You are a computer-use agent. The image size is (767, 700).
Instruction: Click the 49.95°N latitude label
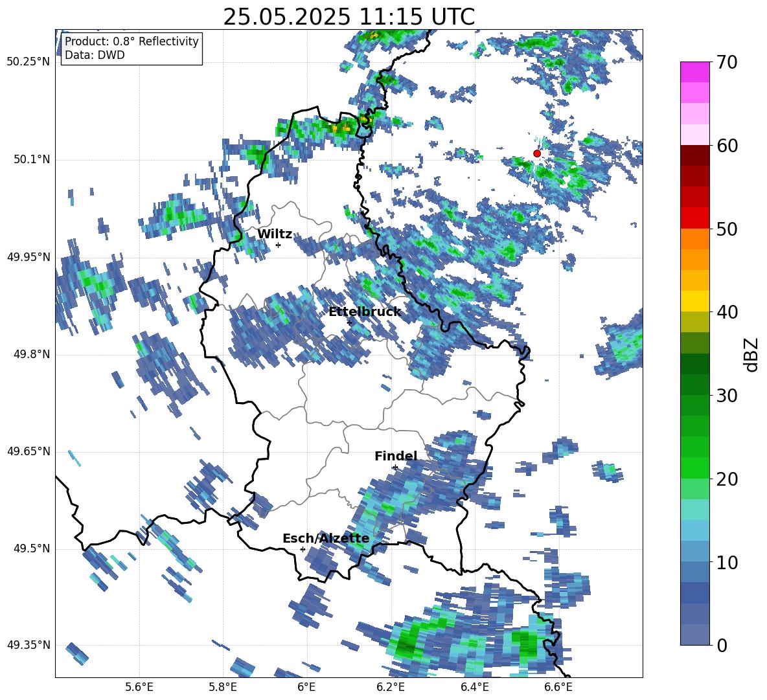pyautogui.click(x=29, y=257)
